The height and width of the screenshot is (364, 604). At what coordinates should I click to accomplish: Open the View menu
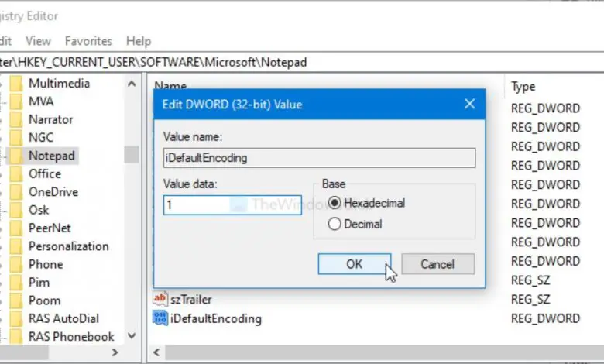(x=38, y=40)
